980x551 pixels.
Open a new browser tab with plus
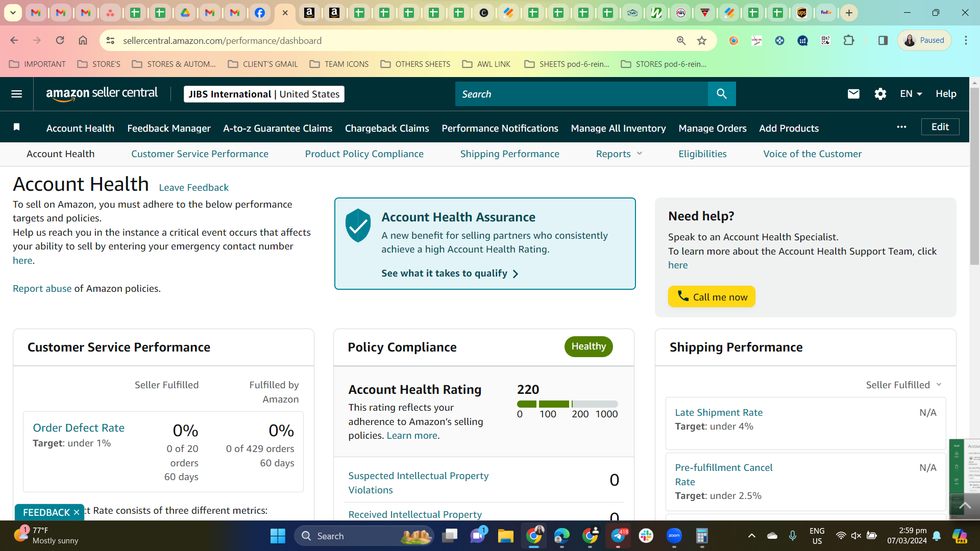[849, 13]
